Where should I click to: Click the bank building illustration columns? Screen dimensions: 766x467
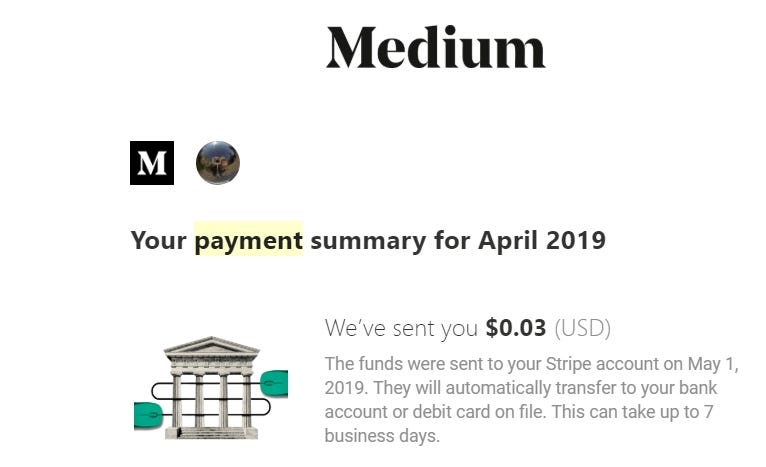[212, 401]
